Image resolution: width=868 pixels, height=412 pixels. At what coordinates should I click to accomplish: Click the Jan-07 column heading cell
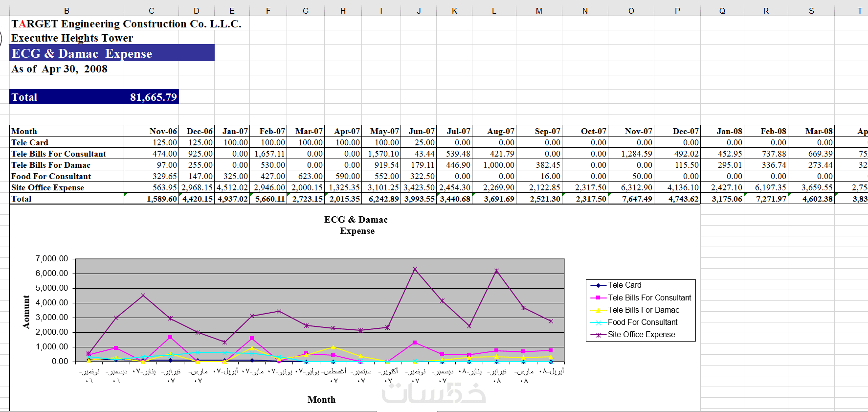pos(232,131)
